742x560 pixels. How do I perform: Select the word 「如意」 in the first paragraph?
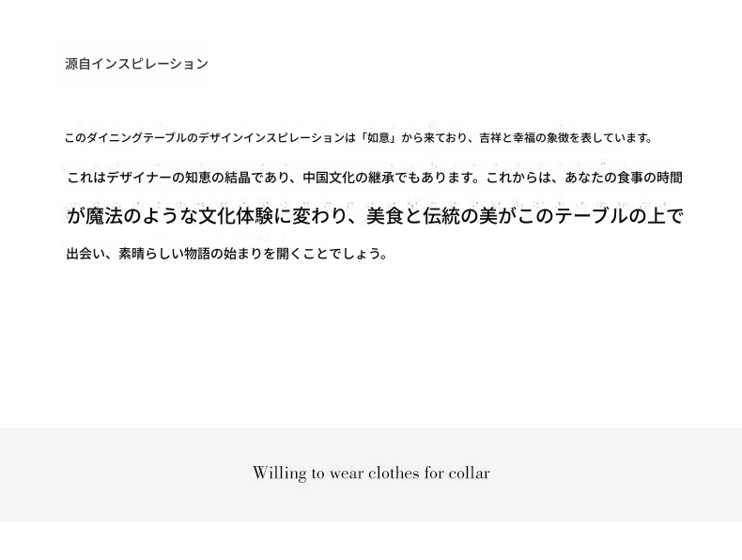[x=379, y=138]
